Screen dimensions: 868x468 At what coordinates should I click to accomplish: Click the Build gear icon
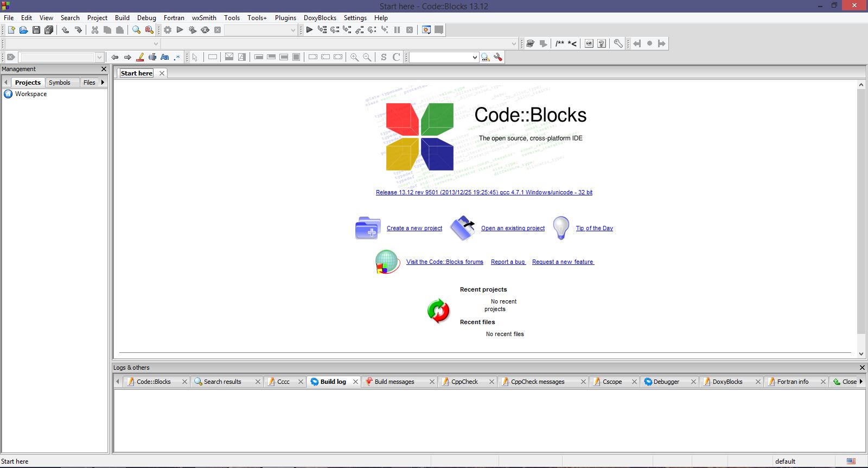[168, 30]
